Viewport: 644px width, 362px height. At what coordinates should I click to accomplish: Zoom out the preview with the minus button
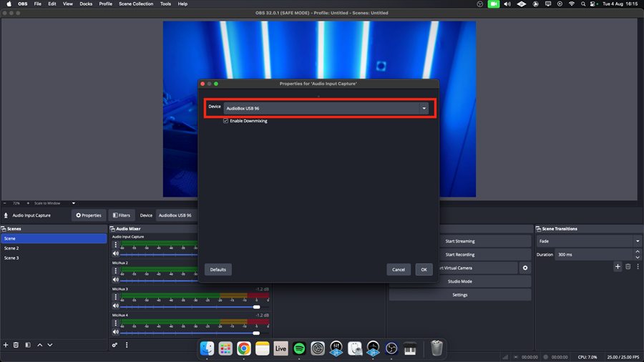coord(5,203)
